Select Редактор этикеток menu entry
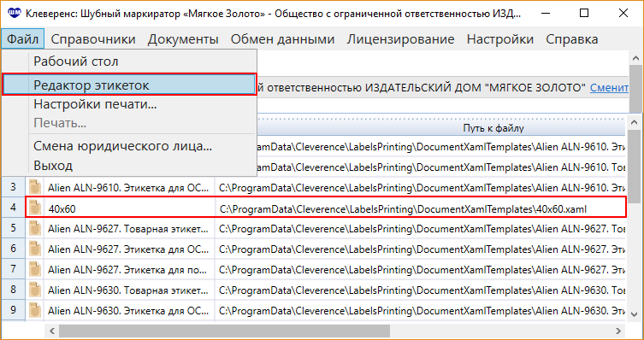 tap(129, 85)
